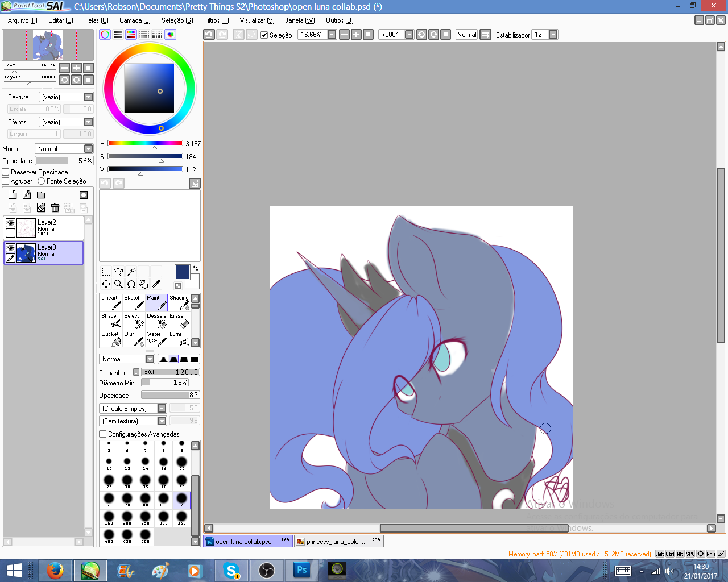Hide Layer2 using its eye icon
Image resolution: width=728 pixels, height=582 pixels.
click(x=10, y=223)
